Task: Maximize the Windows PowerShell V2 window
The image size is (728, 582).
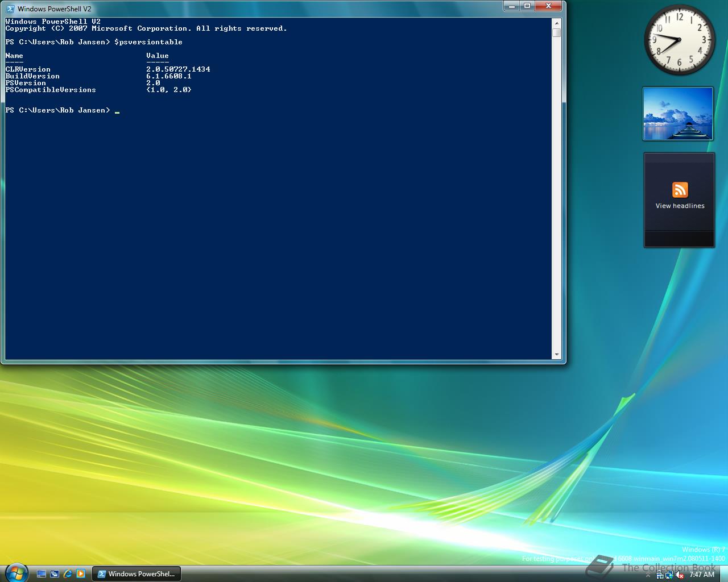Action: (527, 6)
